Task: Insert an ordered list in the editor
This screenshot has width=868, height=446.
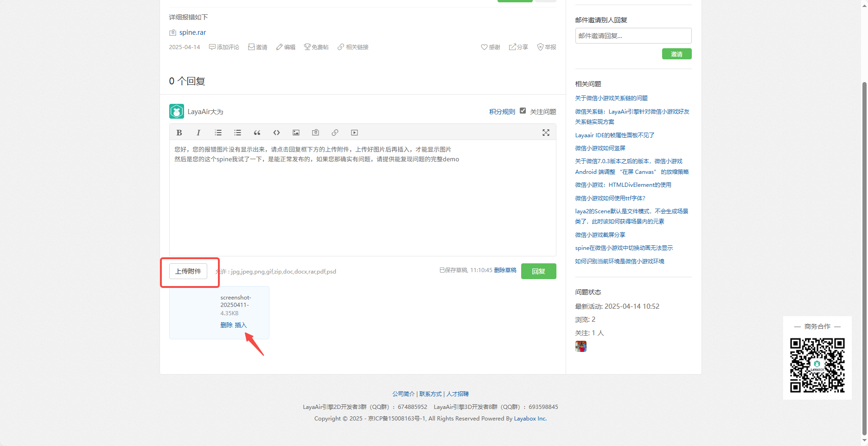Action: (218, 133)
